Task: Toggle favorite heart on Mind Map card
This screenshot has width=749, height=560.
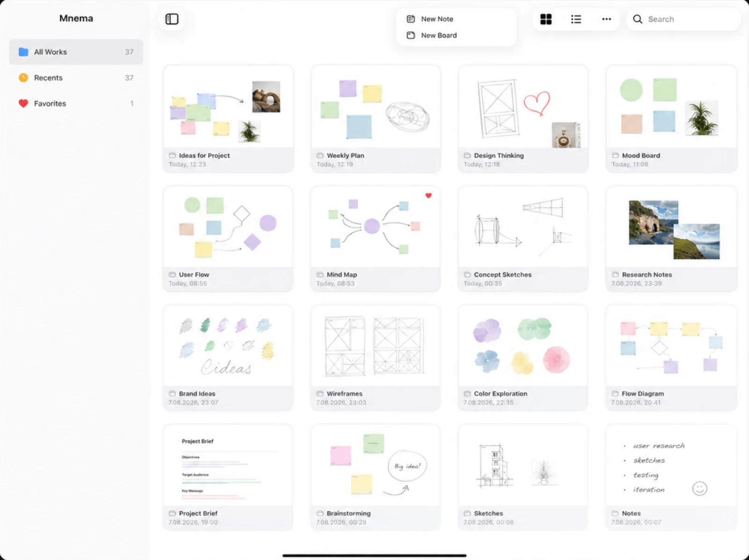Action: pyautogui.click(x=428, y=196)
